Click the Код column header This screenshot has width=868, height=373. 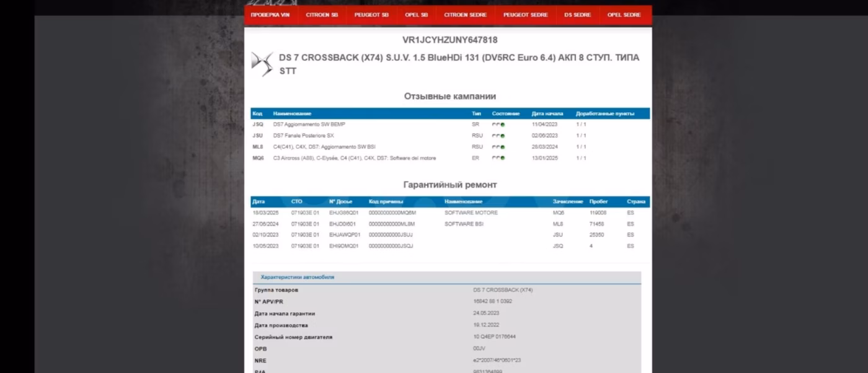[257, 113]
